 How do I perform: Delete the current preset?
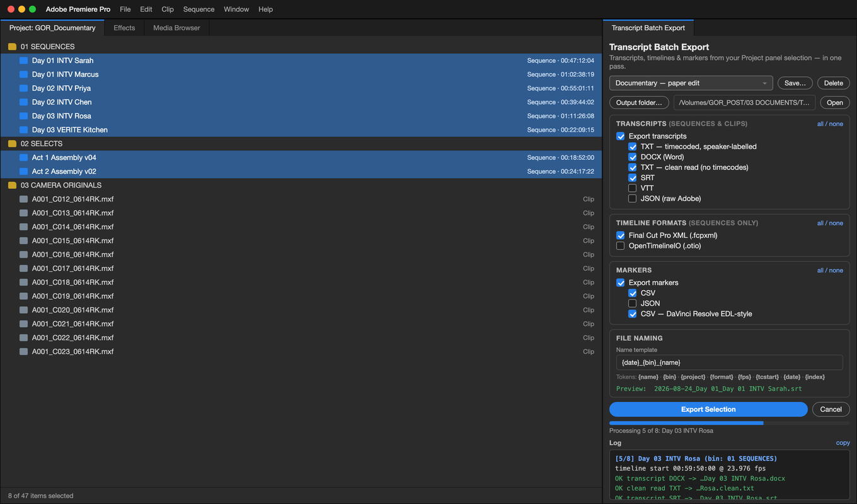[x=834, y=83]
